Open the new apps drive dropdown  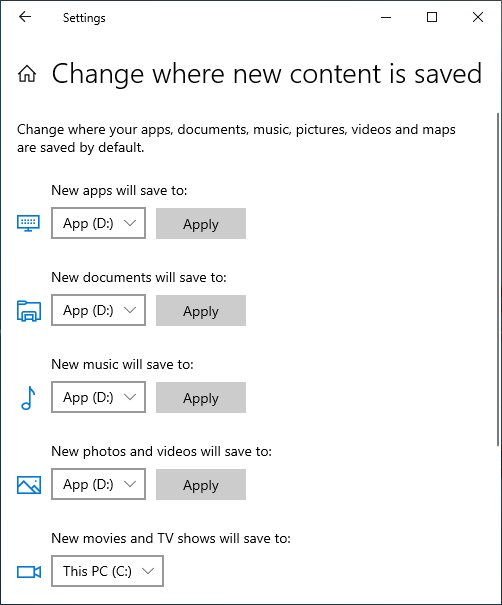[98, 223]
